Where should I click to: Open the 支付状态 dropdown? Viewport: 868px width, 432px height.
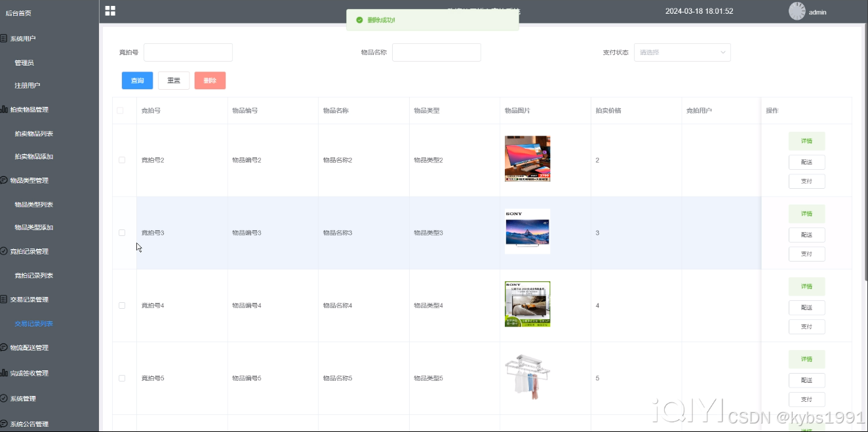coord(682,52)
